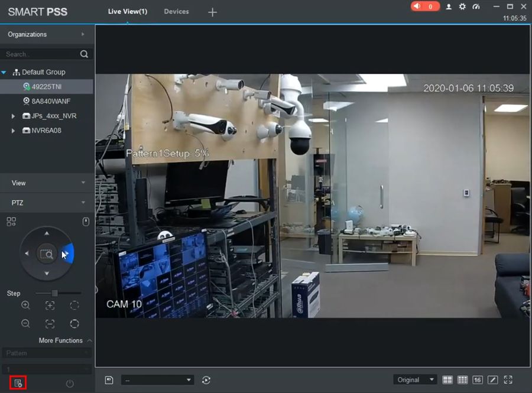Click the Step speed slider handle

[x=54, y=293]
